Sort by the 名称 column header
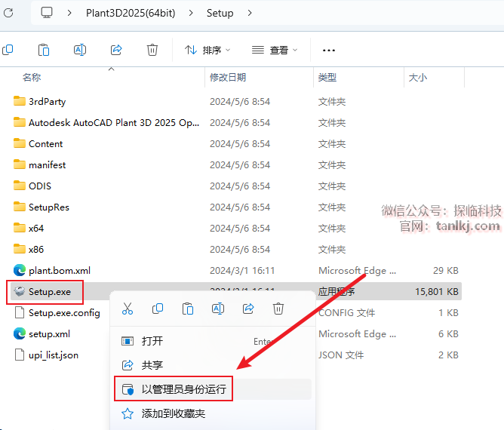Screen dimensions: 504x430 pos(32,78)
